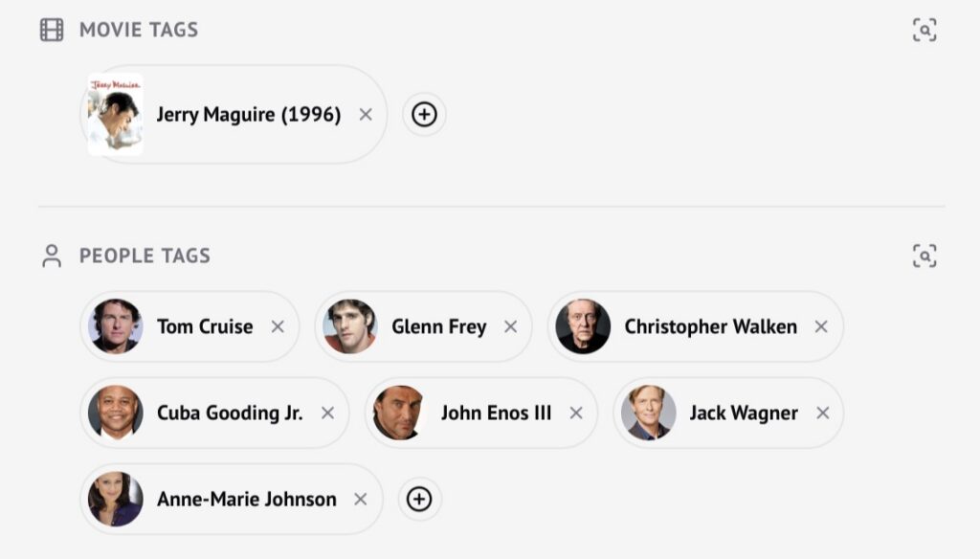Remove the Jerry Maguire (1996) tag

[365, 115]
